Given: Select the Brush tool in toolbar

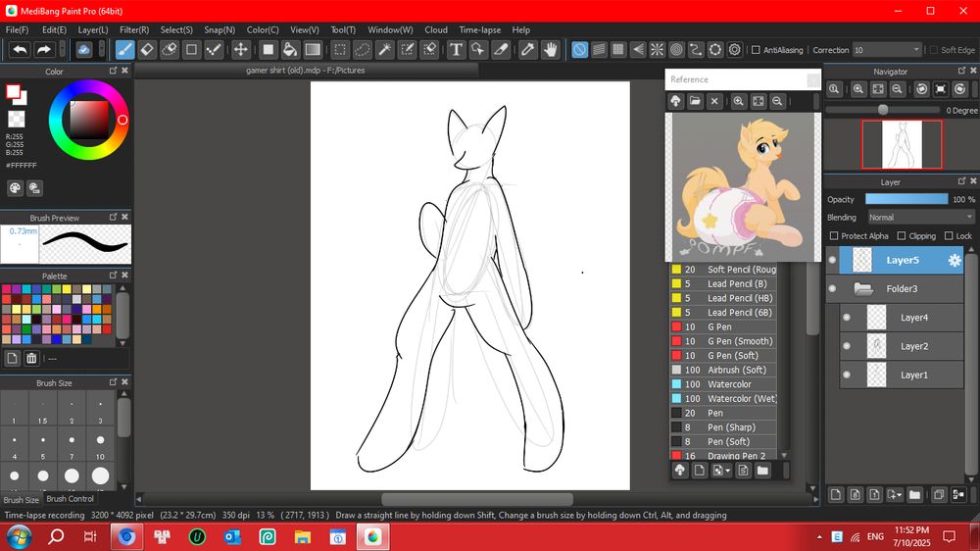Looking at the screenshot, I should click(x=124, y=49).
